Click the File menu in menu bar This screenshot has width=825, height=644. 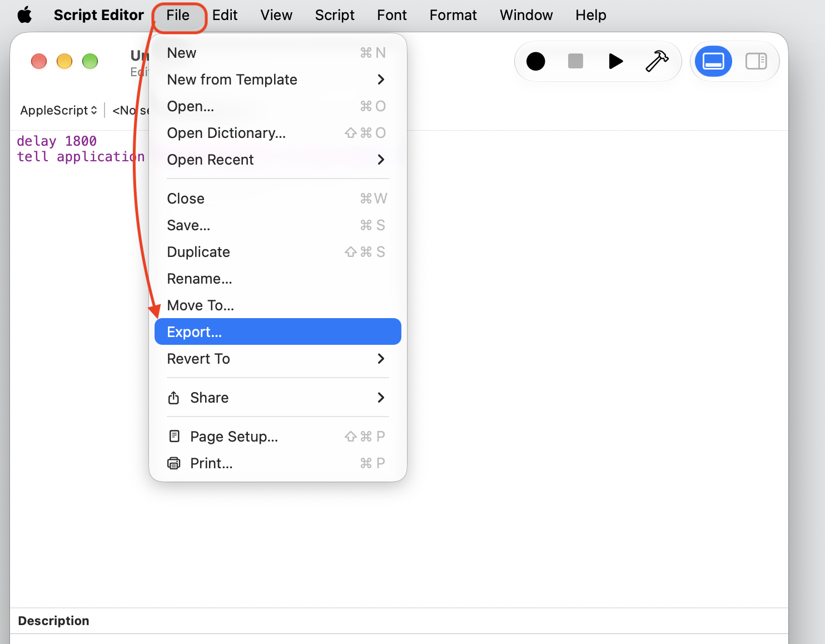tap(178, 15)
